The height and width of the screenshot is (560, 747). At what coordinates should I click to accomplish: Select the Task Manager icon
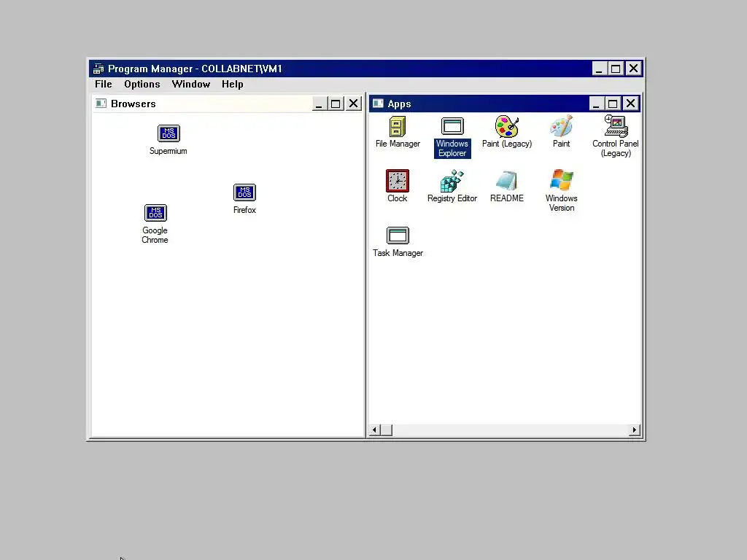pos(398,236)
